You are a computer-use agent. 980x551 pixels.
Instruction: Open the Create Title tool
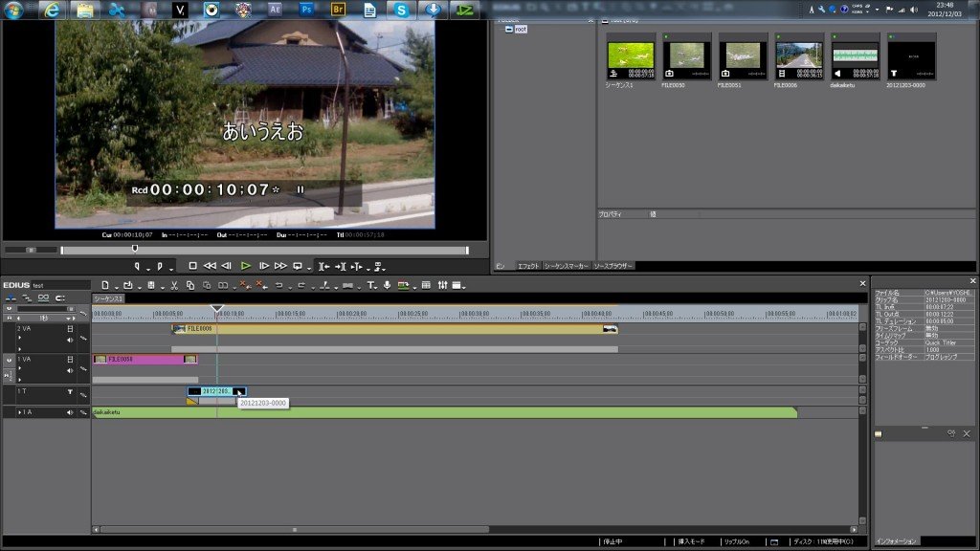tap(371, 285)
